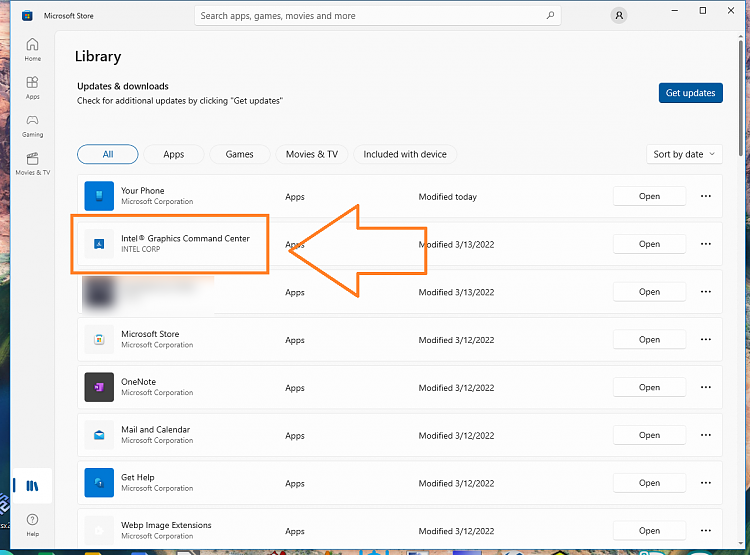Select the Games filter tab
The height and width of the screenshot is (555, 750).
(x=240, y=154)
